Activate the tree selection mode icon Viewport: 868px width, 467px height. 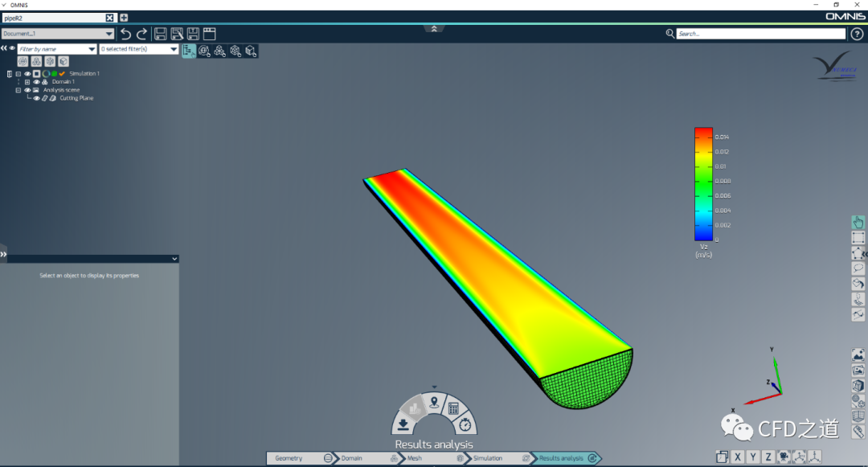(x=189, y=51)
